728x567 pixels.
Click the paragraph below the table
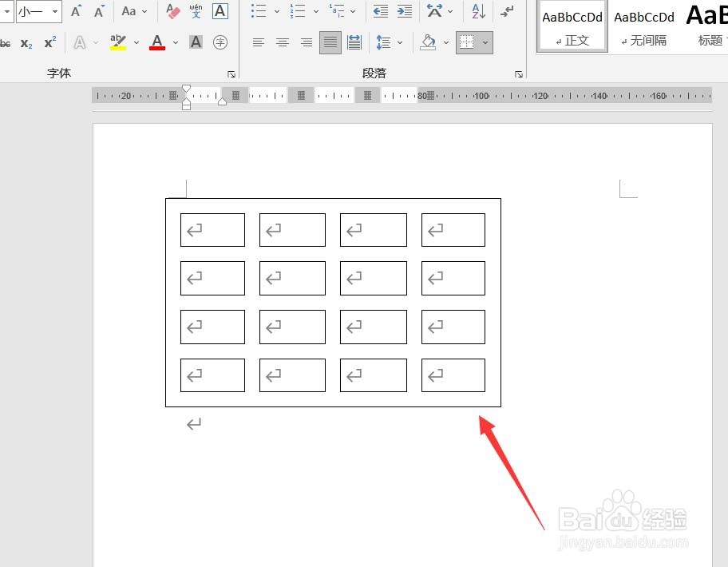point(194,423)
